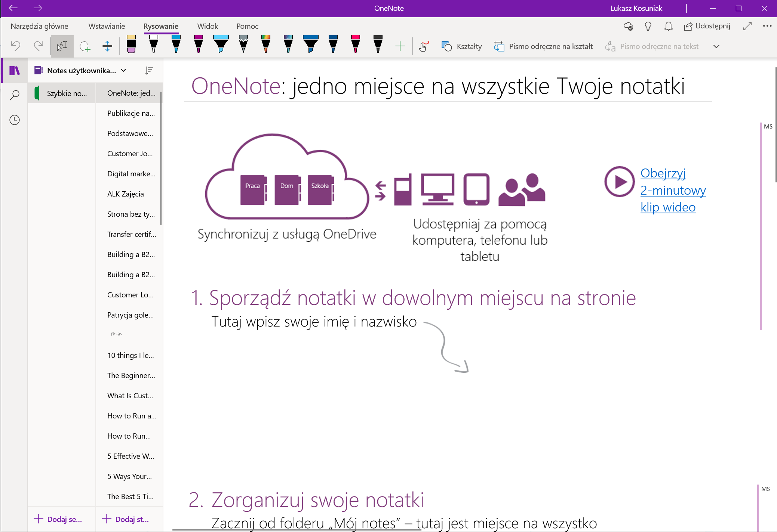Open page Publikacje na...

pos(129,113)
